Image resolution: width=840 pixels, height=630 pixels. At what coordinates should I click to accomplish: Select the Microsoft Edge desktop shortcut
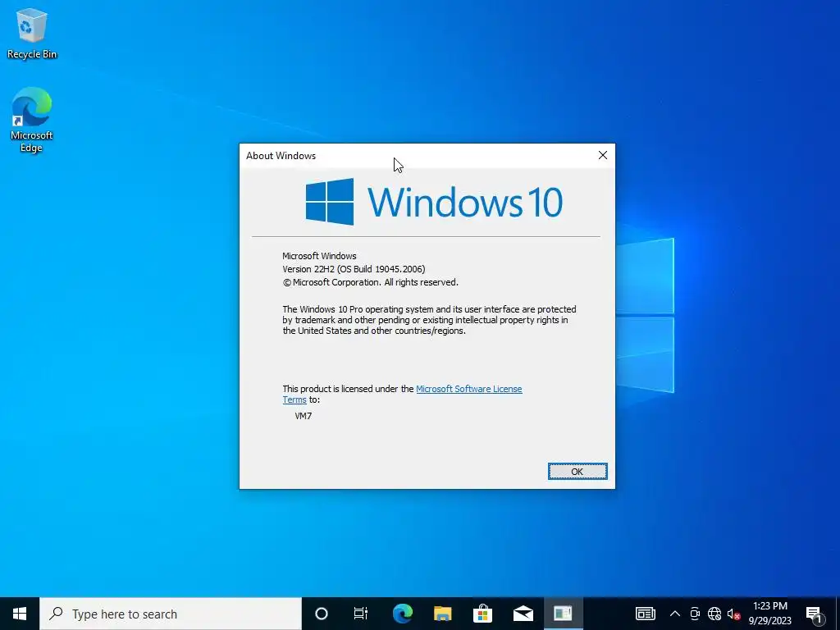[32, 120]
